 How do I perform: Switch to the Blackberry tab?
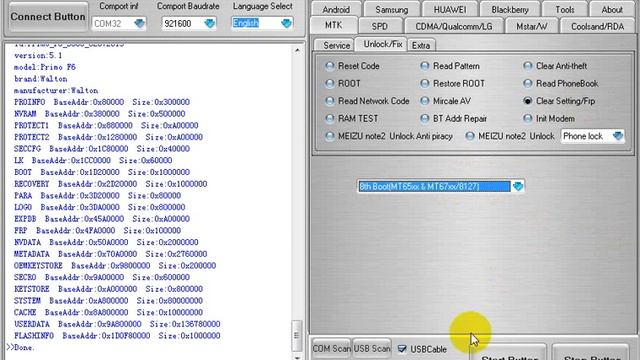point(510,9)
